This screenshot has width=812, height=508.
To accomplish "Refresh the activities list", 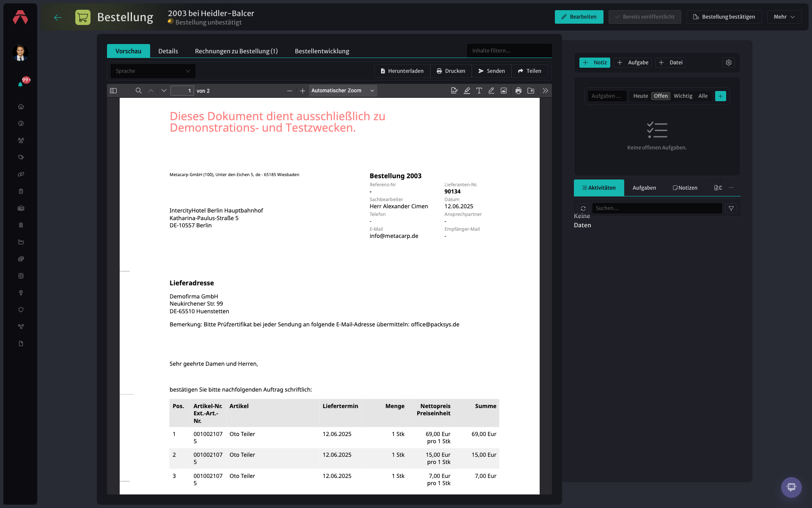I will [583, 208].
